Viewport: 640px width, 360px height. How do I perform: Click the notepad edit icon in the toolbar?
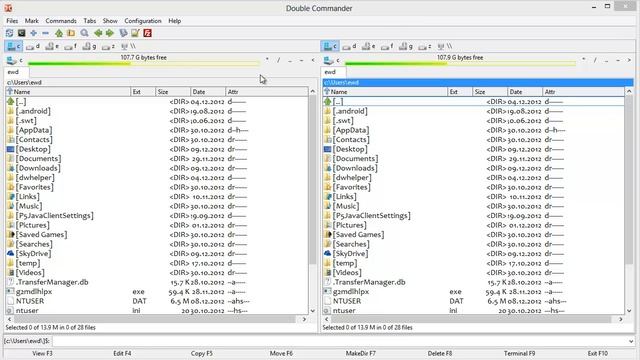(x=135, y=33)
